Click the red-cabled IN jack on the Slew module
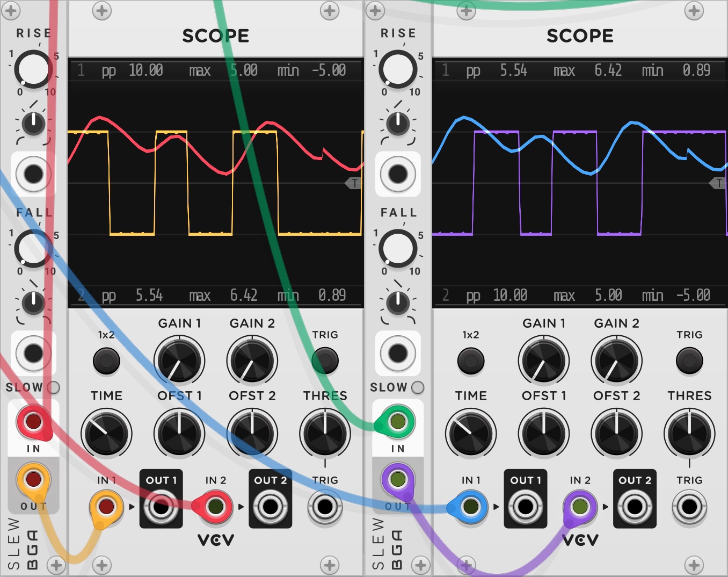 click(33, 422)
